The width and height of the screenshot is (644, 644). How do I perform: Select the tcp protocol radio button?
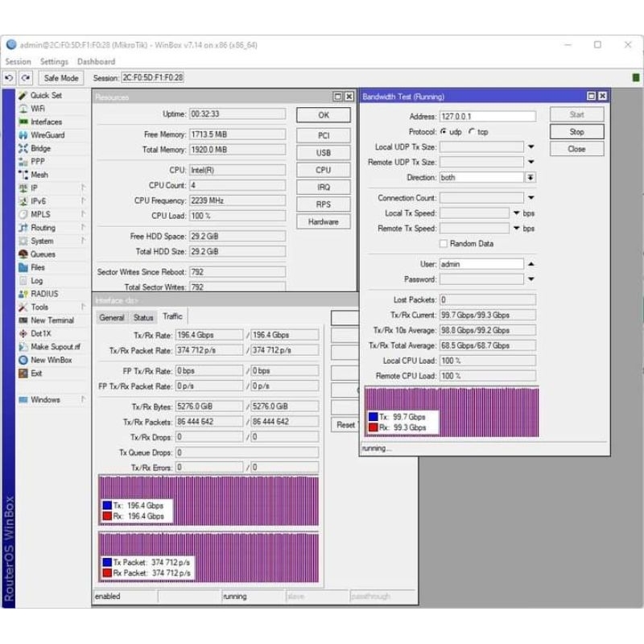pyautogui.click(x=470, y=132)
